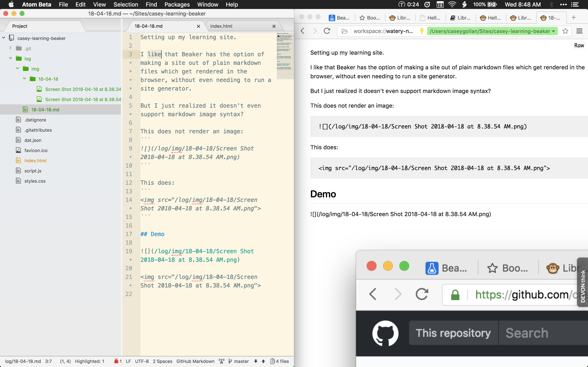Image resolution: width=588 pixels, height=367 pixels.
Task: Toggle spell-check icon in Atom status bar
Action: coord(221,361)
